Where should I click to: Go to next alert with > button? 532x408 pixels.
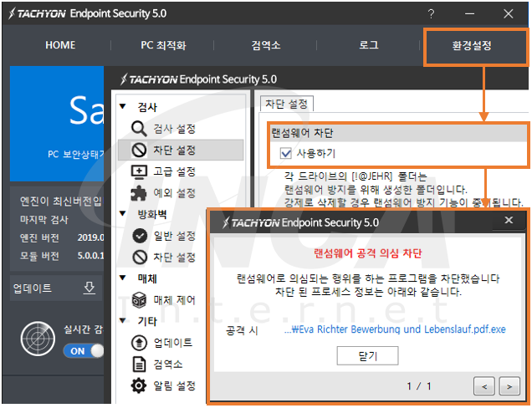509,386
